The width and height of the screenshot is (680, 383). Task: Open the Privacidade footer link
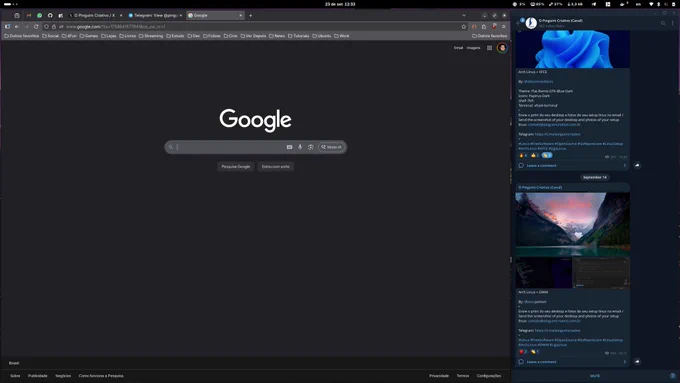coord(439,376)
